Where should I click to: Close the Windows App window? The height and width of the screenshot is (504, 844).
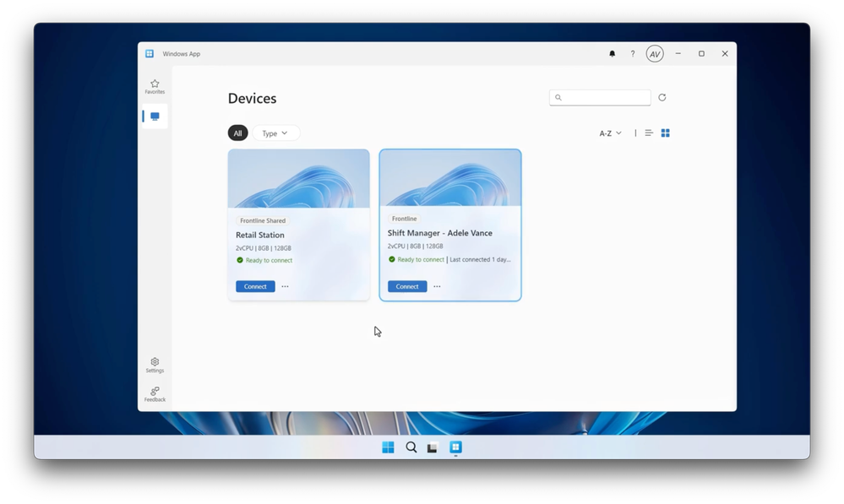[x=725, y=54]
